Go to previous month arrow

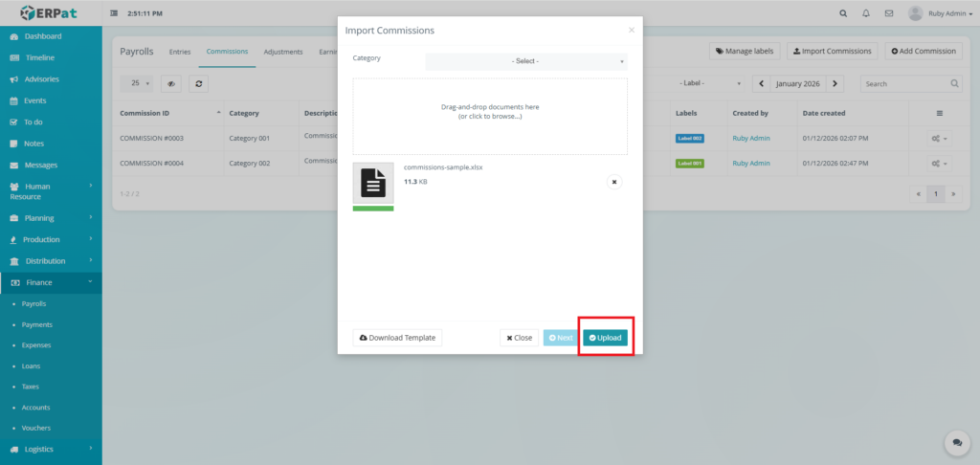click(761, 84)
